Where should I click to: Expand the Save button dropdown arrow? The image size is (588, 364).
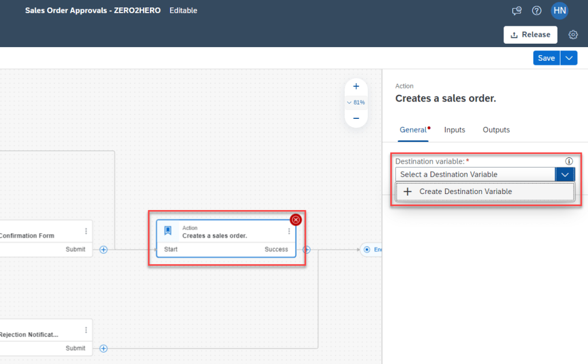click(x=568, y=58)
